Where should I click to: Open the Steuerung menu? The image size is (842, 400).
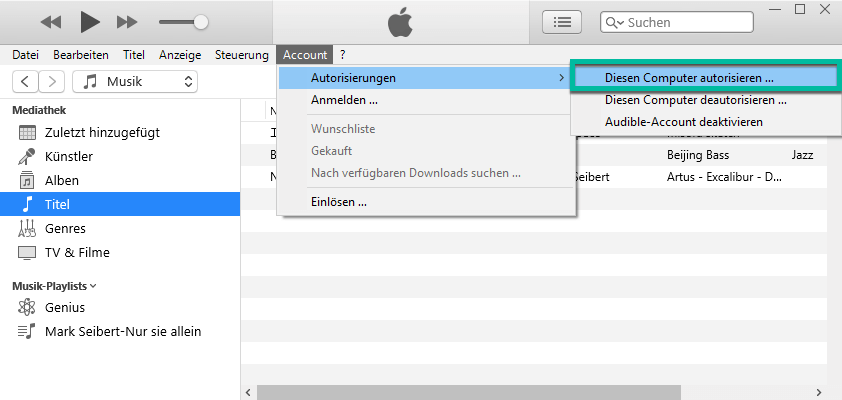[242, 55]
